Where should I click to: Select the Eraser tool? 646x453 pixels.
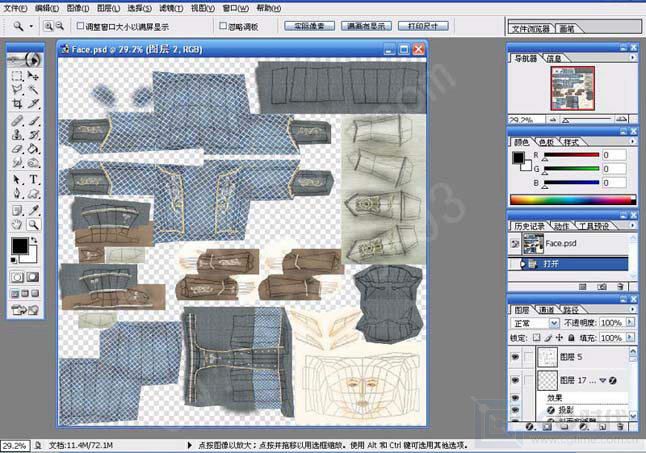tap(17, 149)
